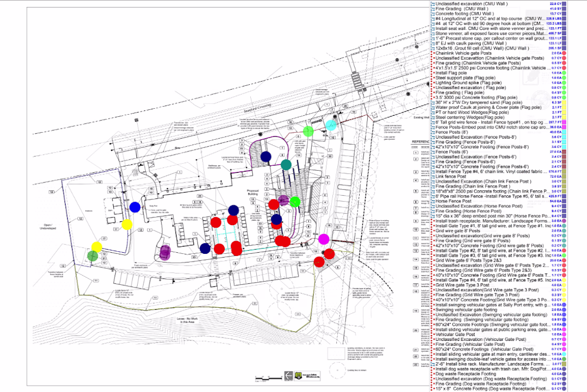Click the magenta count marker on the plan
The width and height of the screenshot is (587, 392).
(324, 238)
